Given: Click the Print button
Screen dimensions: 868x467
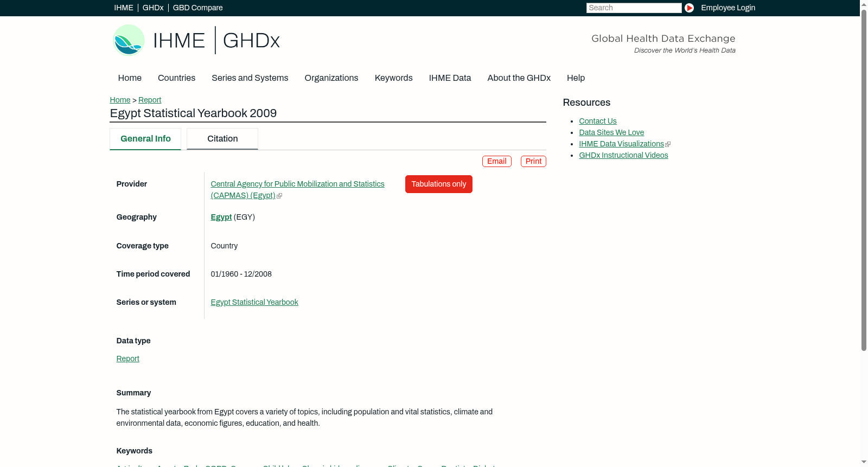Looking at the screenshot, I should click(x=533, y=161).
